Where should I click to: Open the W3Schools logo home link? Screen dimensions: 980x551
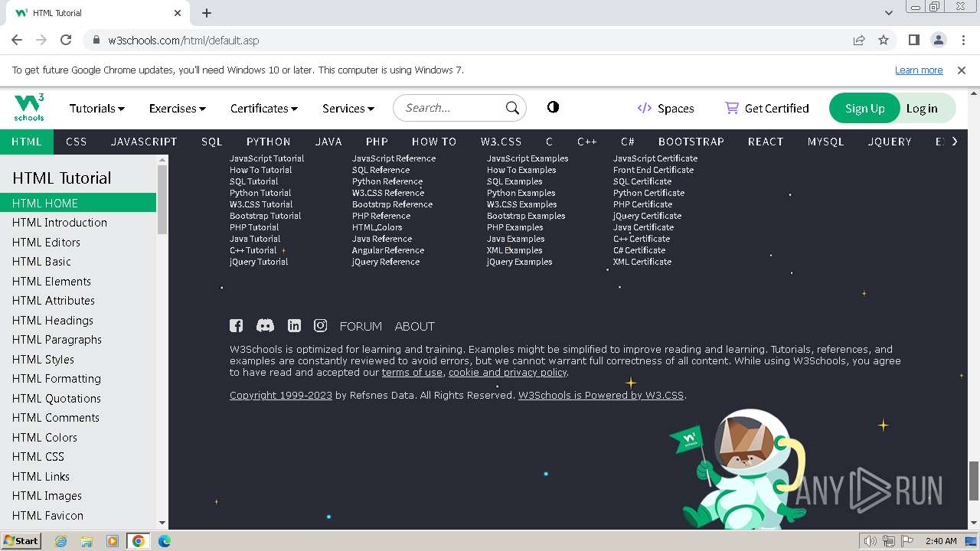click(x=30, y=107)
